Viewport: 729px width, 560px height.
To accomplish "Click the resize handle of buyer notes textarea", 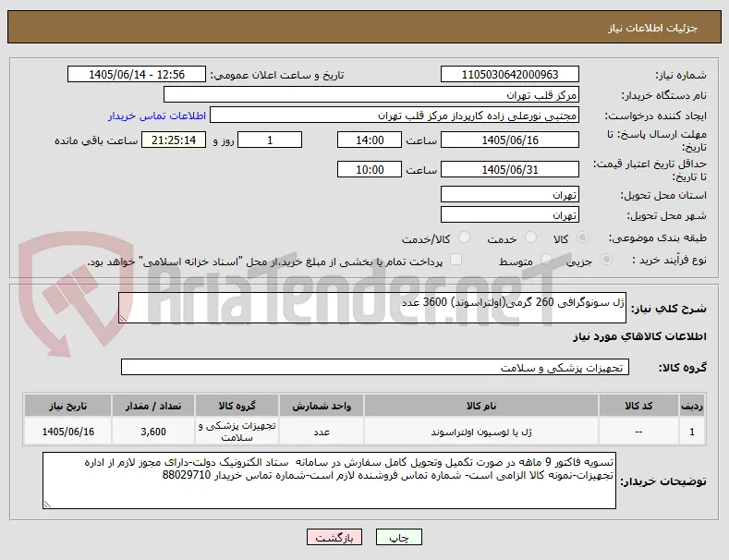I will [x=47, y=505].
